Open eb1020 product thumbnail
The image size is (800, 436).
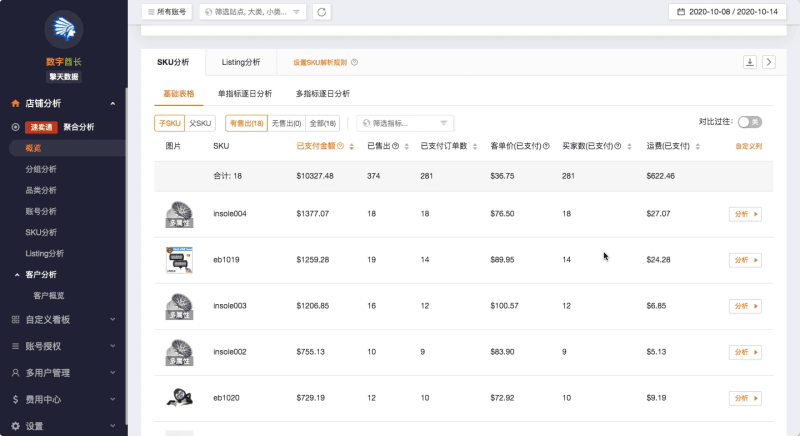point(179,398)
